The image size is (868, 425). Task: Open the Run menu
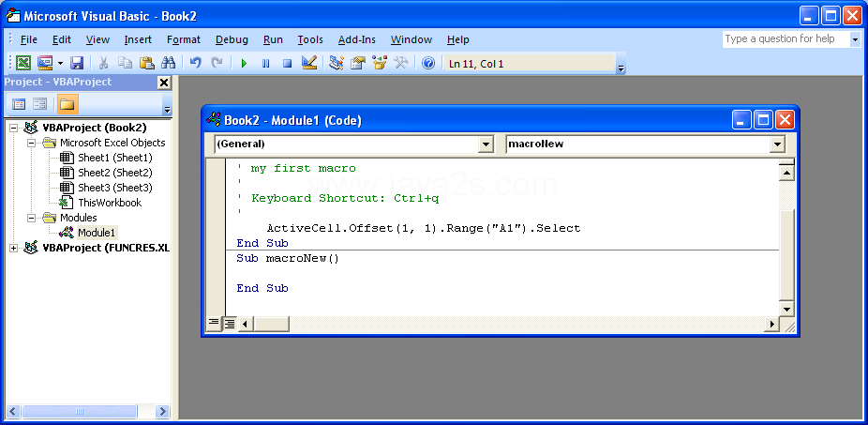click(x=273, y=39)
